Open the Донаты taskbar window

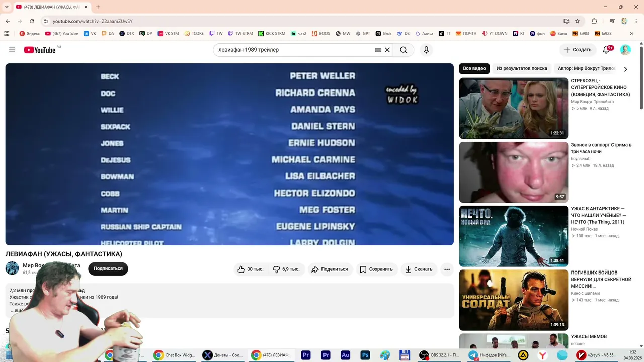click(223, 355)
